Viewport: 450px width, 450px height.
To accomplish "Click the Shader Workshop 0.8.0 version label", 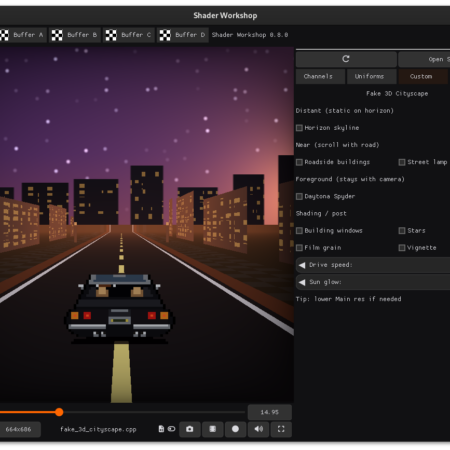I will pyautogui.click(x=250, y=35).
